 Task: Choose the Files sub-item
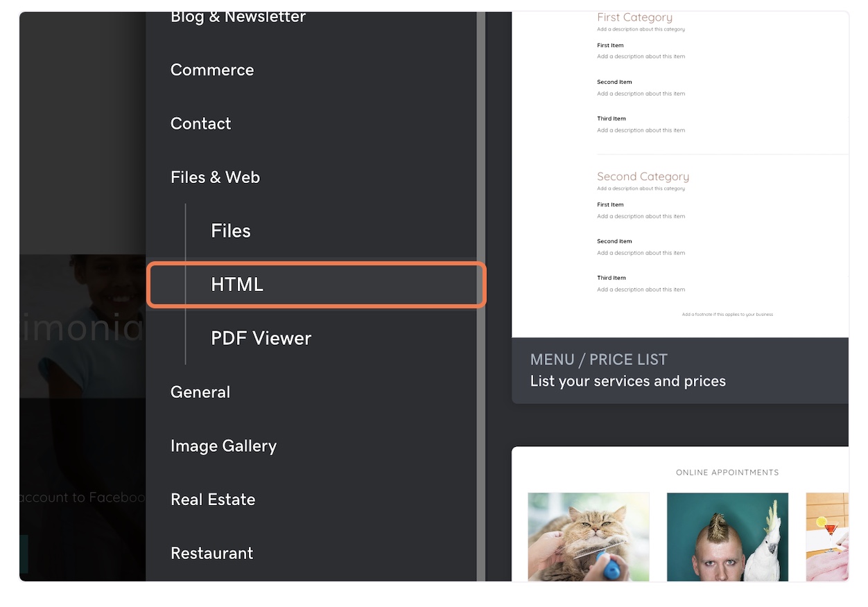tap(231, 231)
